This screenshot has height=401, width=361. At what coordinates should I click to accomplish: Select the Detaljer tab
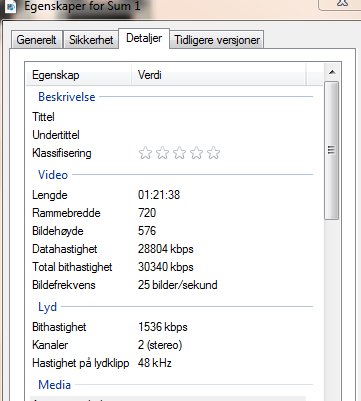(144, 38)
